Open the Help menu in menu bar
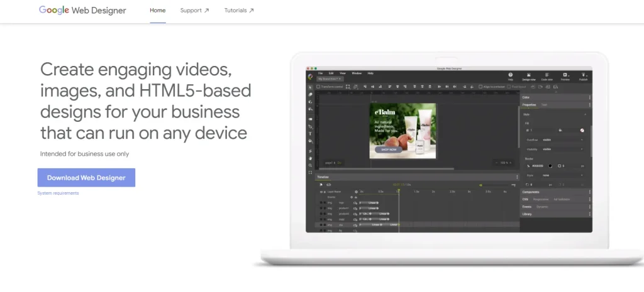The width and height of the screenshot is (644, 292). click(x=370, y=73)
